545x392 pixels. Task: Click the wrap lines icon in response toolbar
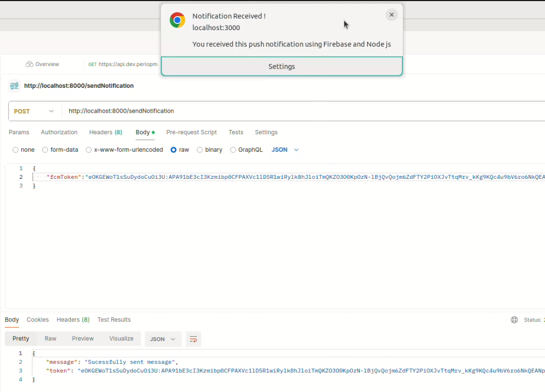tap(193, 339)
